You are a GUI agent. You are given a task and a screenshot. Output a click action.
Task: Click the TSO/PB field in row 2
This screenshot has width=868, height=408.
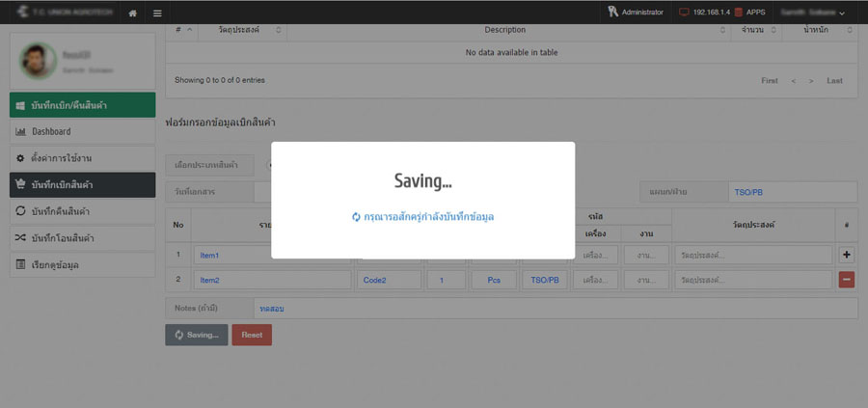pyautogui.click(x=545, y=280)
